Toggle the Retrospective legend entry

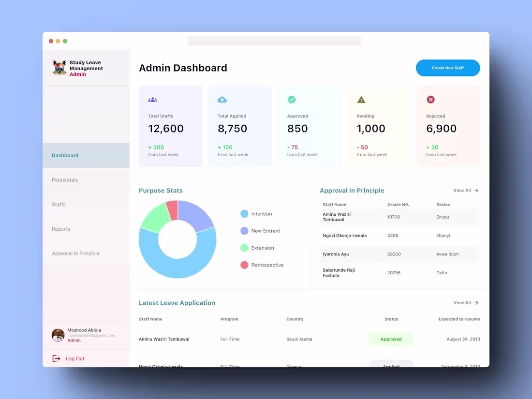point(262,265)
